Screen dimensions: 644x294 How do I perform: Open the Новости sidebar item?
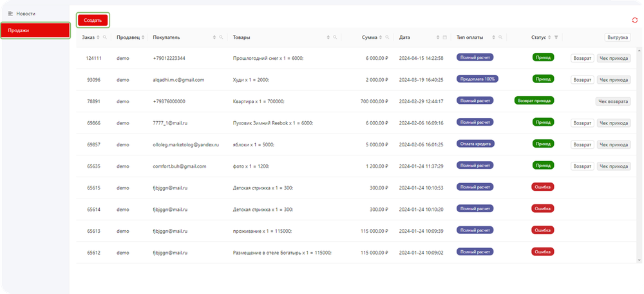26,14
